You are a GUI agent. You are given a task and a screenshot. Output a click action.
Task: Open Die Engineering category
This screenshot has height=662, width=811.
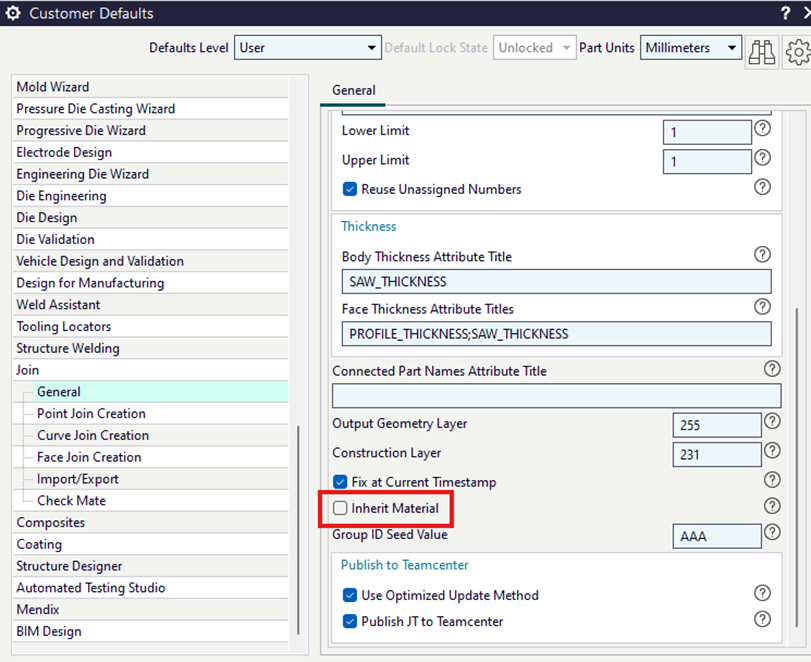pyautogui.click(x=151, y=195)
